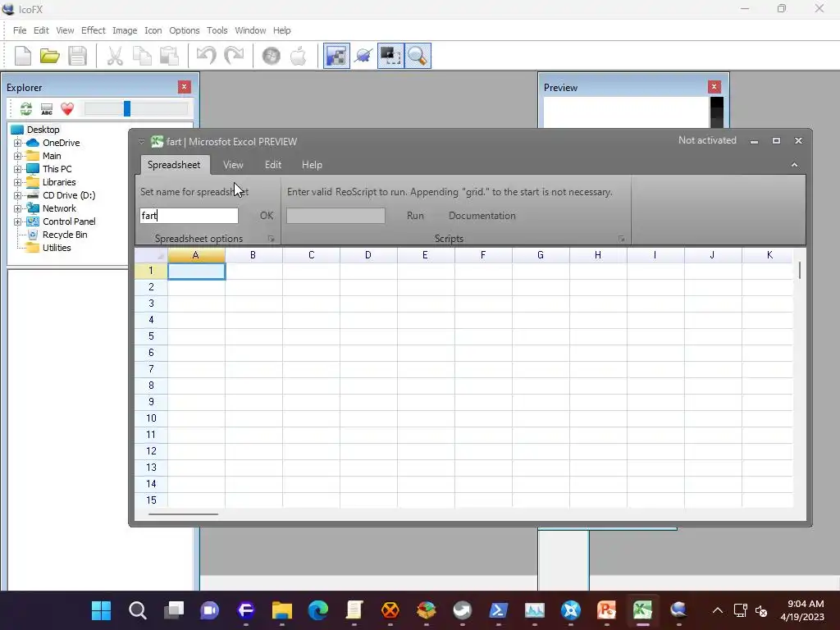Viewport: 840px width, 630px height.
Task: Open the Tools menu
Action: pos(217,30)
